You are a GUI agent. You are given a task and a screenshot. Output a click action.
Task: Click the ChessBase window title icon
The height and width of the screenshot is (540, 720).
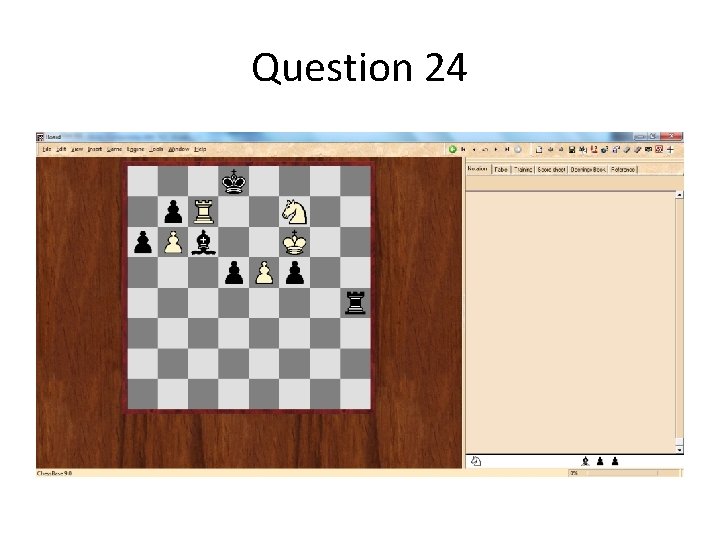pos(40,137)
